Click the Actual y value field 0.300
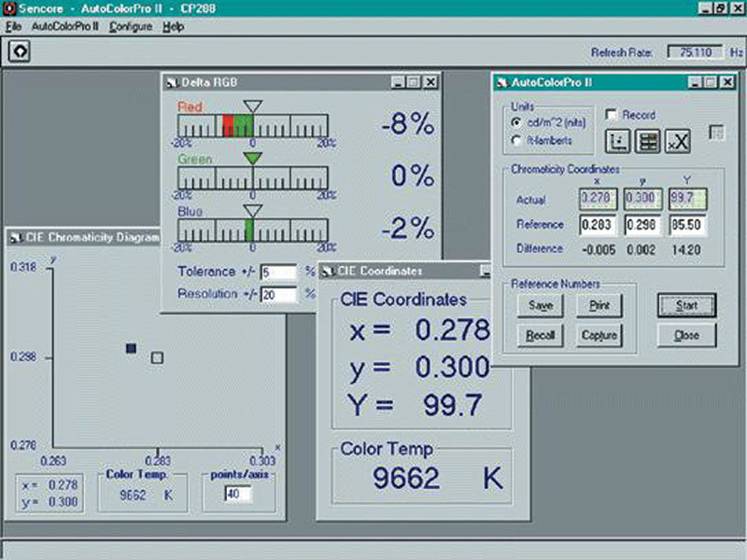Screen dimensions: 747x560 tap(642, 199)
